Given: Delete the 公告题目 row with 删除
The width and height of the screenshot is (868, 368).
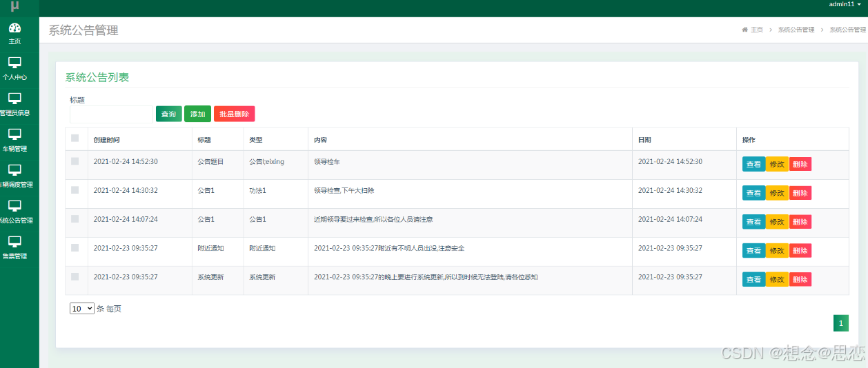Looking at the screenshot, I should (800, 164).
